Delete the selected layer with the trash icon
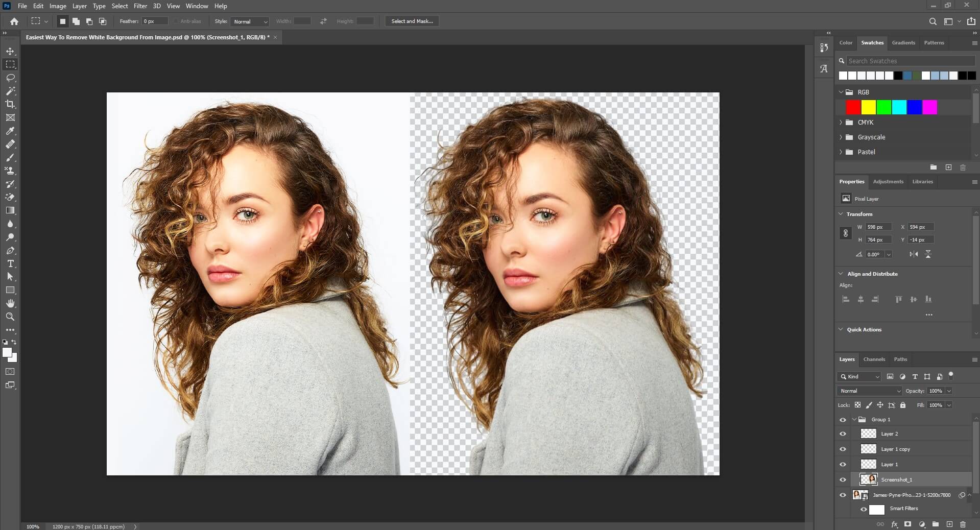Image resolution: width=980 pixels, height=530 pixels. coord(964,524)
